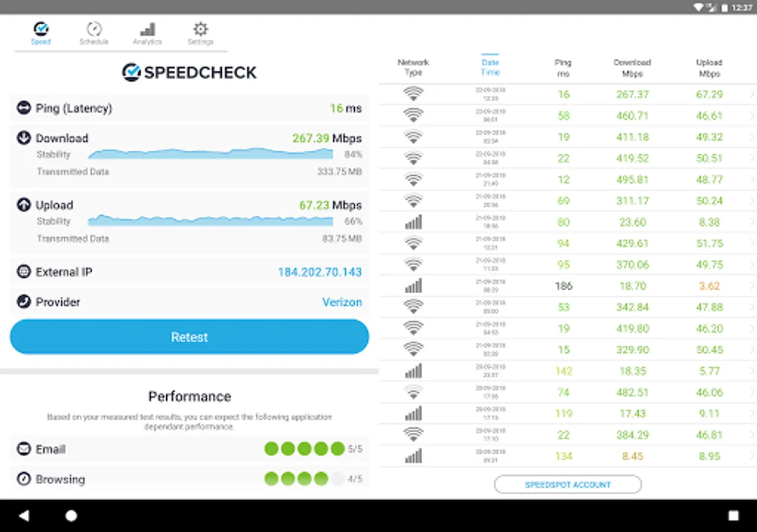Sort by Upload Mbps column header

(709, 67)
